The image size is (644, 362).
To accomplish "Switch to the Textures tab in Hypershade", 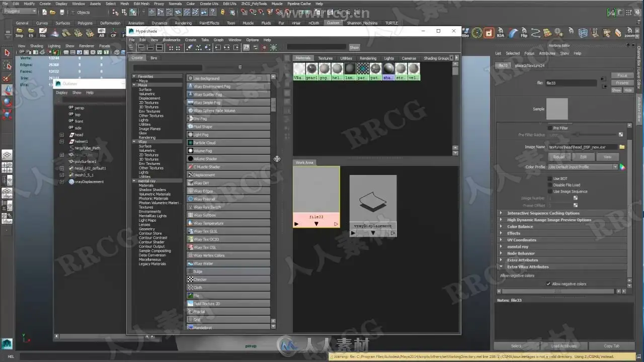I will pos(325,58).
